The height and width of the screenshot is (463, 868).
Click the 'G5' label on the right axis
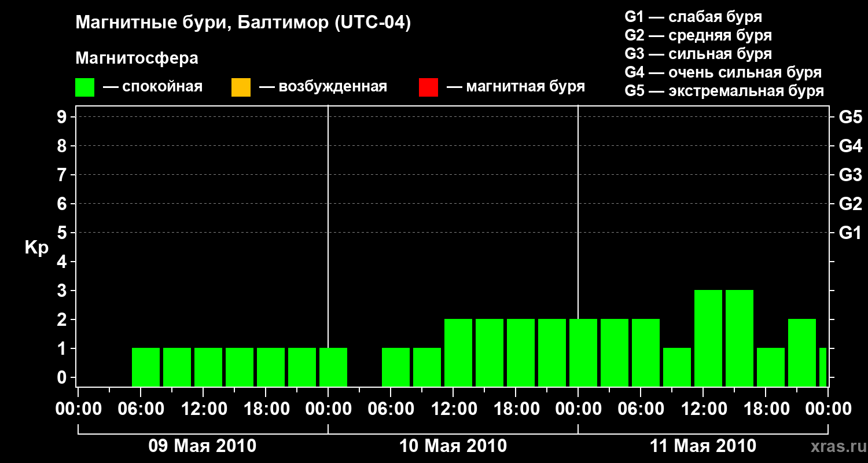tap(850, 117)
